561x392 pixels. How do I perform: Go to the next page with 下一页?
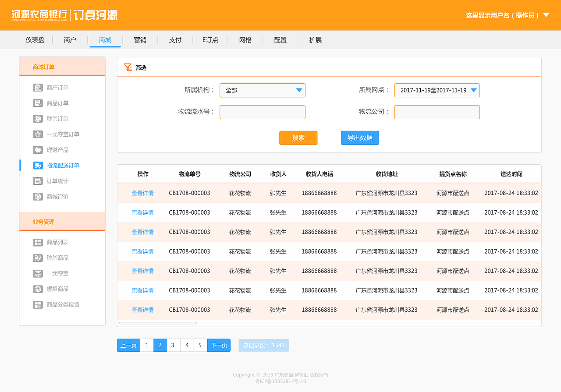219,345
